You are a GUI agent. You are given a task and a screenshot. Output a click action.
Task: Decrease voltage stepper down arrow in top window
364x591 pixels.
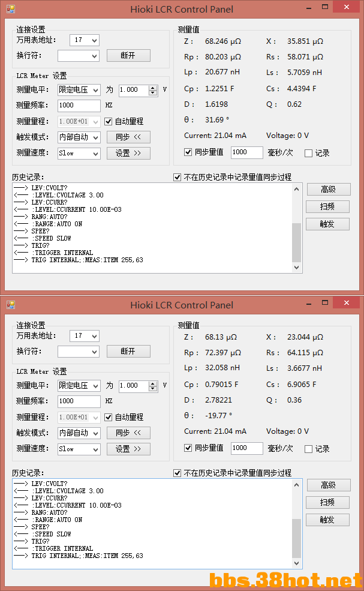pos(152,92)
